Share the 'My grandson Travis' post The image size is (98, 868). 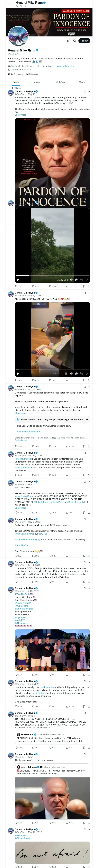click(x=89, y=380)
